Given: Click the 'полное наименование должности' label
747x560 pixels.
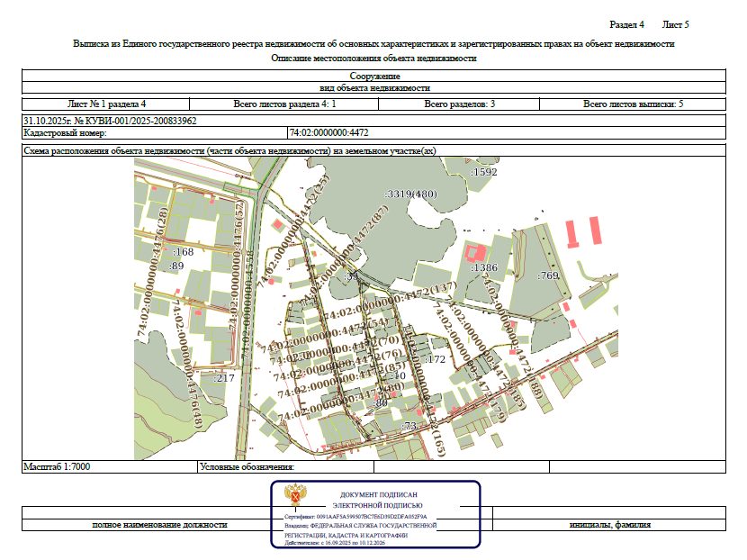Looking at the screenshot, I should point(159,525).
